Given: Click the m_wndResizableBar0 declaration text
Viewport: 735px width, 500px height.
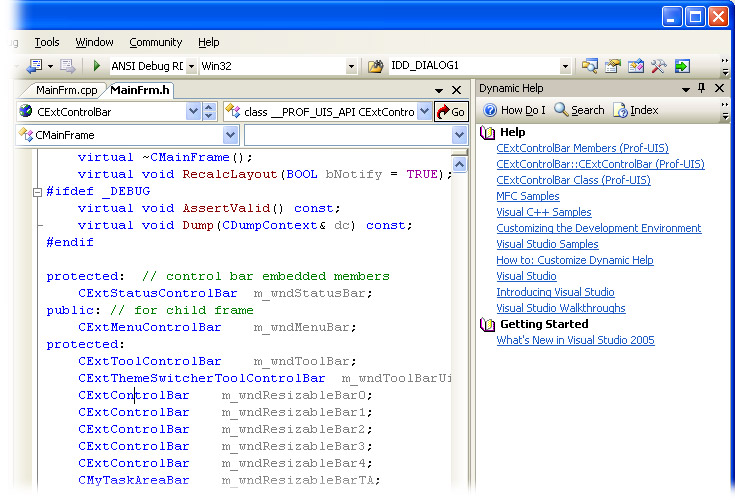Looking at the screenshot, I should 297,396.
